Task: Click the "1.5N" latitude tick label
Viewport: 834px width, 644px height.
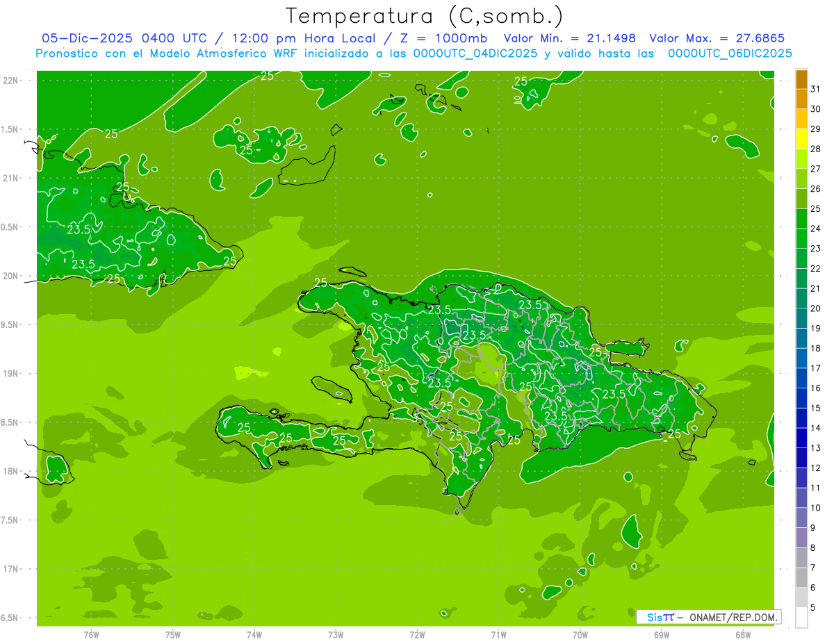Action: [11, 129]
